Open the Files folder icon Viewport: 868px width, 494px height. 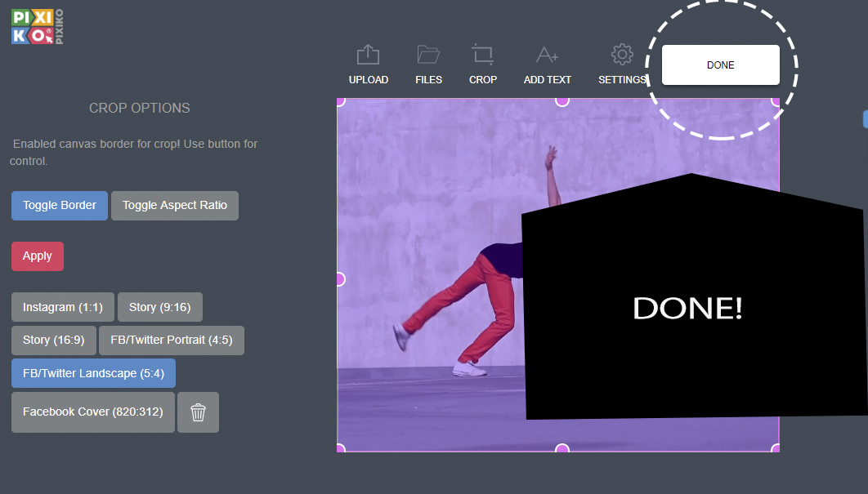point(428,55)
